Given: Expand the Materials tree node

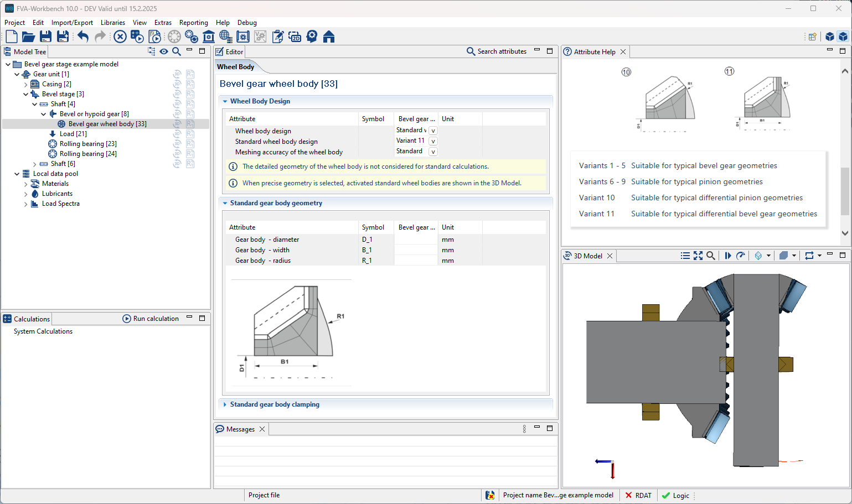Looking at the screenshot, I should 26,184.
